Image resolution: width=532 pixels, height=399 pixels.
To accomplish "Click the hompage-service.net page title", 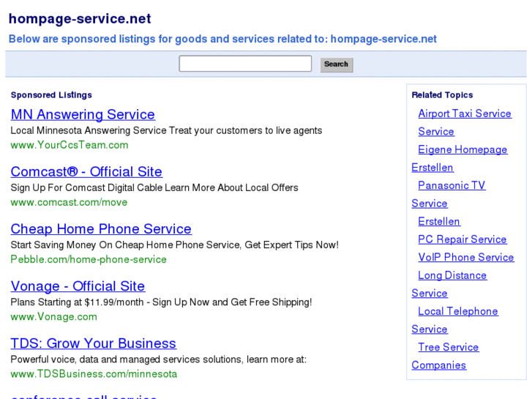I will pos(80,19).
